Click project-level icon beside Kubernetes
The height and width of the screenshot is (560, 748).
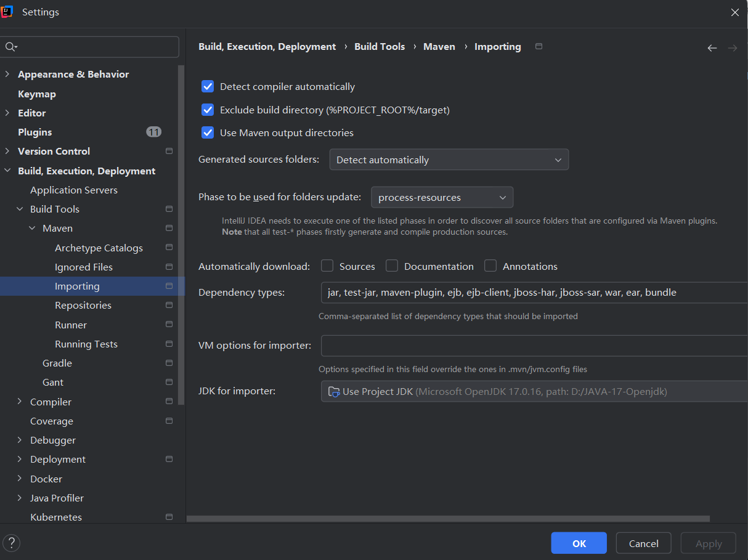(169, 517)
